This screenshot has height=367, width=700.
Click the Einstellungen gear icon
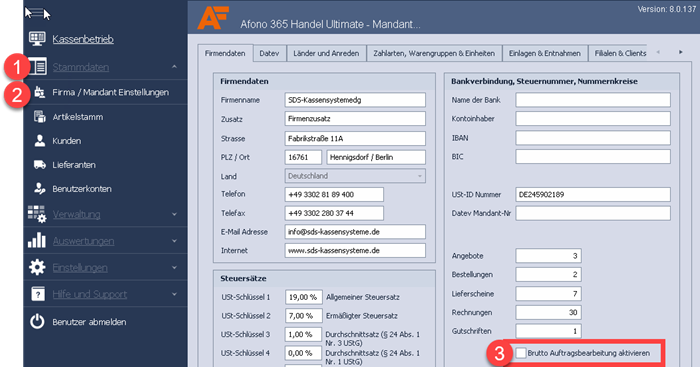tap(37, 267)
